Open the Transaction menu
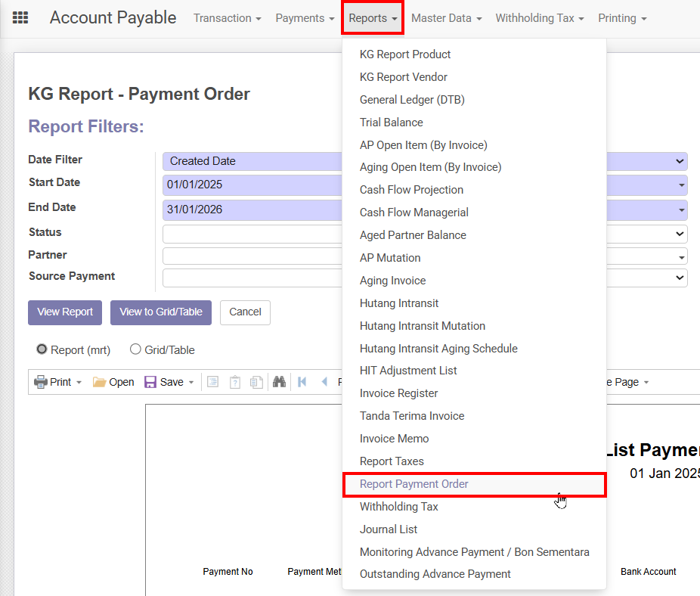This screenshot has width=700, height=596. [x=227, y=18]
